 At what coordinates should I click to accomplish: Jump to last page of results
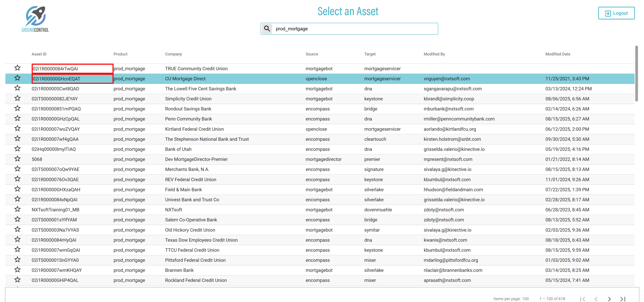[623, 299]
